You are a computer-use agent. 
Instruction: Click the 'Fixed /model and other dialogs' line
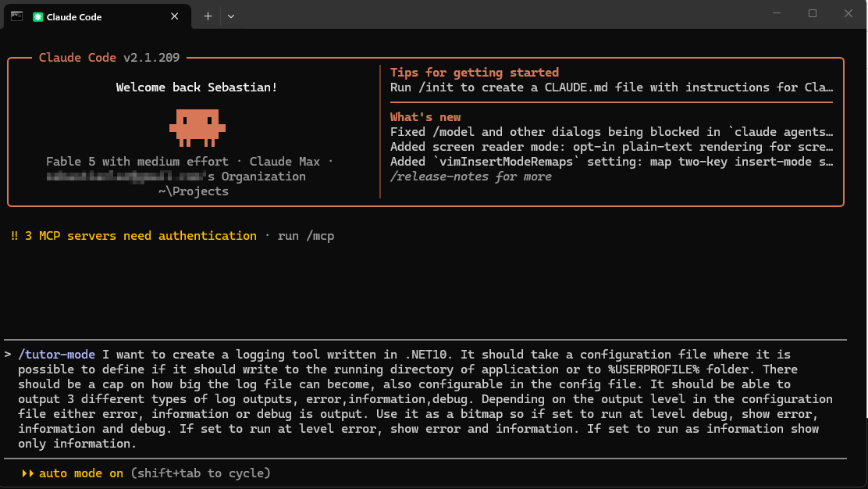(x=611, y=132)
